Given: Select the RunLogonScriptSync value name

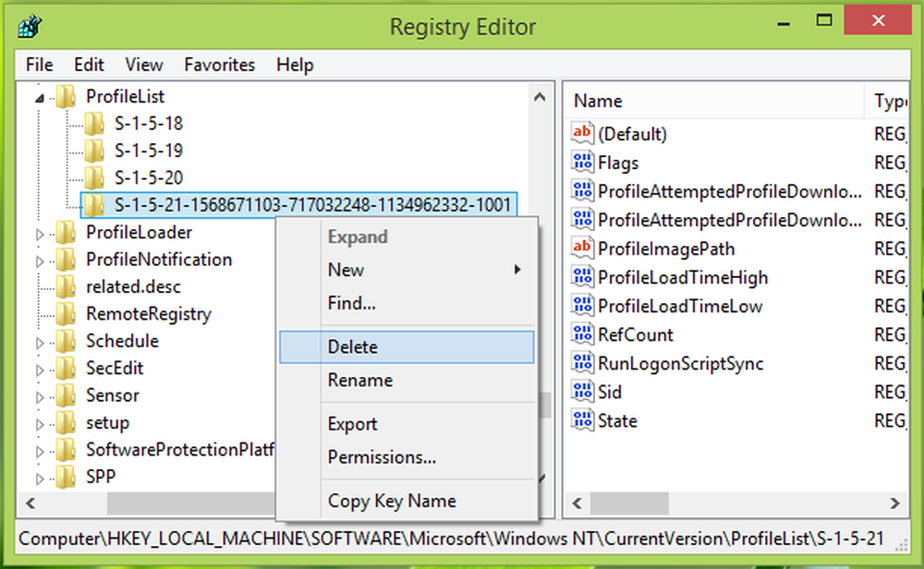Looking at the screenshot, I should [681, 363].
